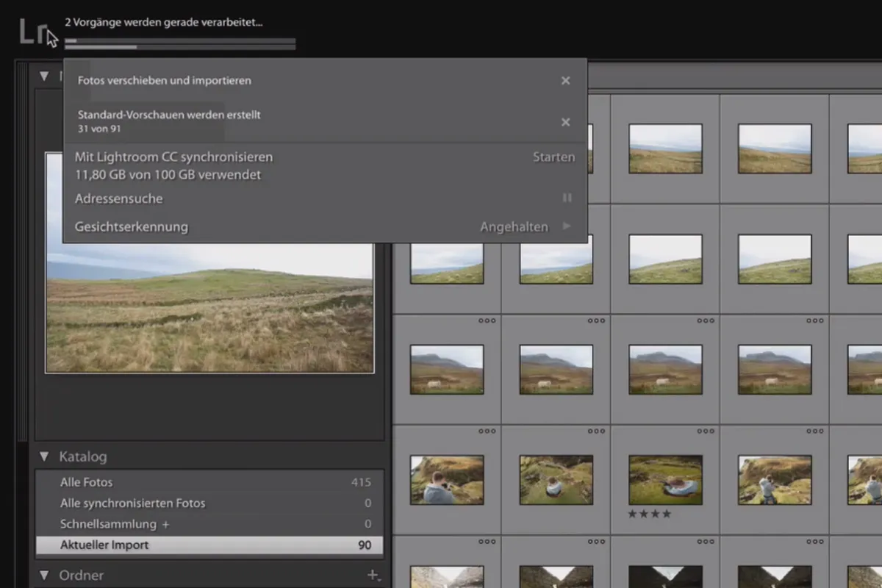The height and width of the screenshot is (588, 882).
Task: Collapse the Katalog panel
Action: pos(44,456)
